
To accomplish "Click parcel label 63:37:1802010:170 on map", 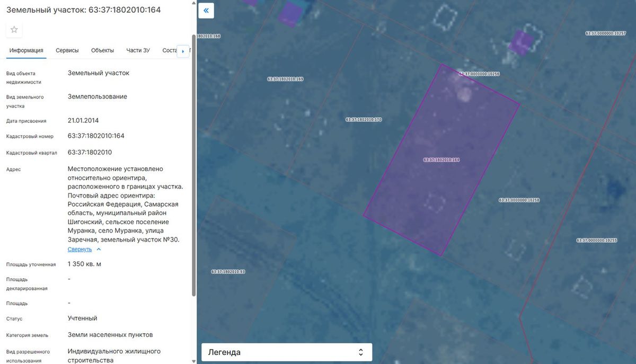I will point(364,120).
